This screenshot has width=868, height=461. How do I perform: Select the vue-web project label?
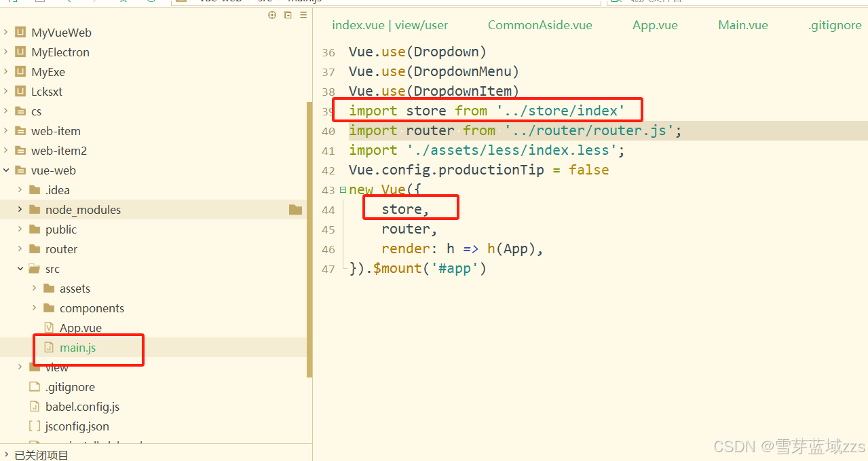[54, 170]
